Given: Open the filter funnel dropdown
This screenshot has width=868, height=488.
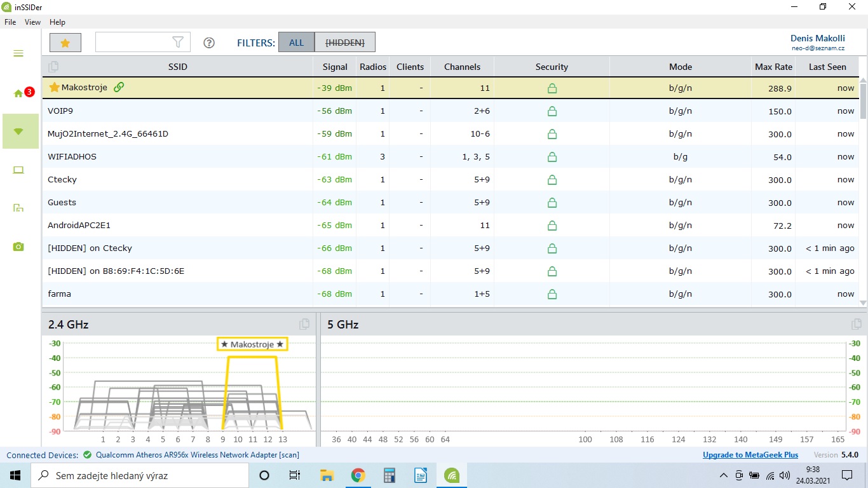Looking at the screenshot, I should 178,43.
